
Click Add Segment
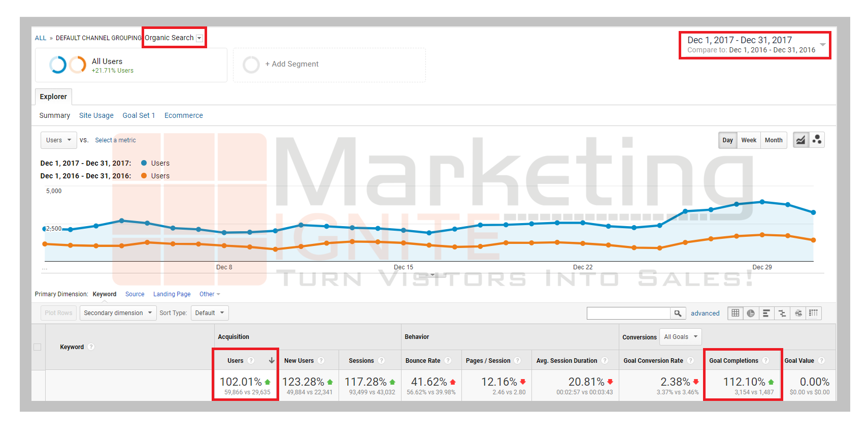coord(291,64)
